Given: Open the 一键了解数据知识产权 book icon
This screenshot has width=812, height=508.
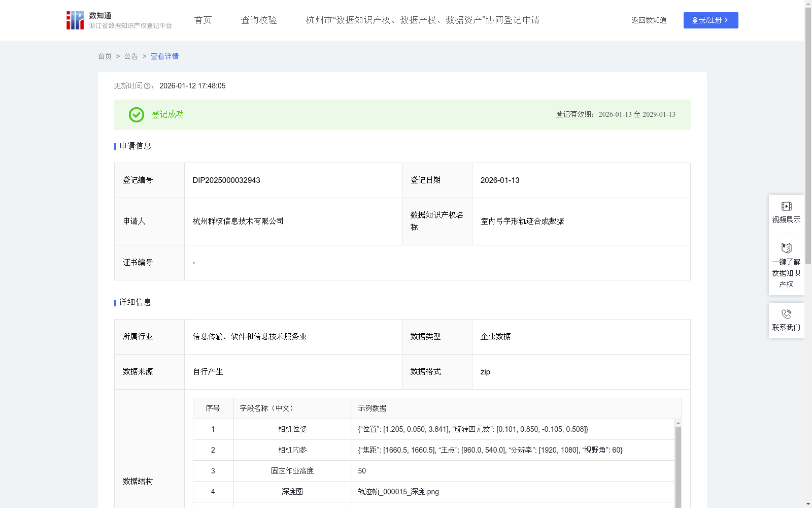Looking at the screenshot, I should pyautogui.click(x=786, y=248).
